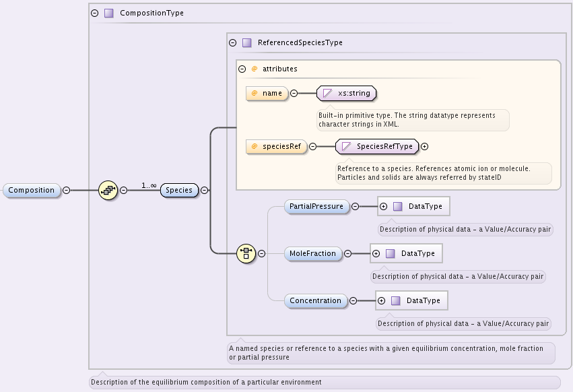
Task: Click the 'Description of the equilibrium composition' annotation
Action: tap(325, 383)
